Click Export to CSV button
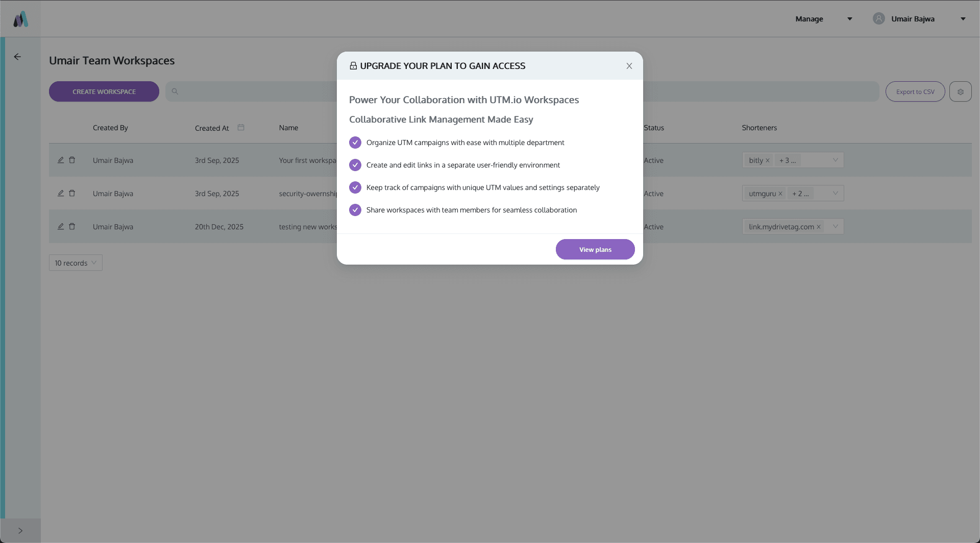The height and width of the screenshot is (543, 980). (915, 91)
